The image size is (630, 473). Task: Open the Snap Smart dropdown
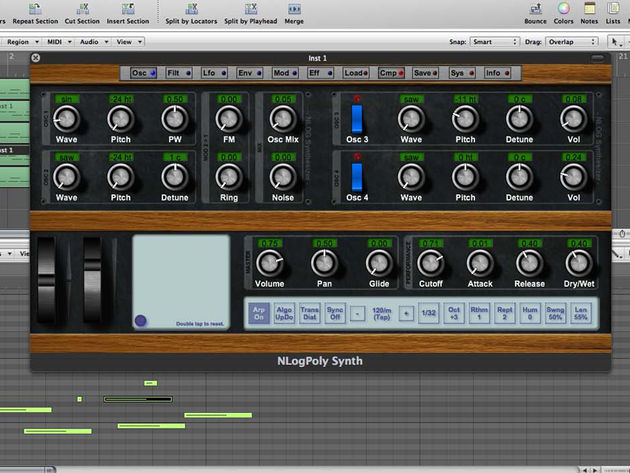click(x=494, y=42)
